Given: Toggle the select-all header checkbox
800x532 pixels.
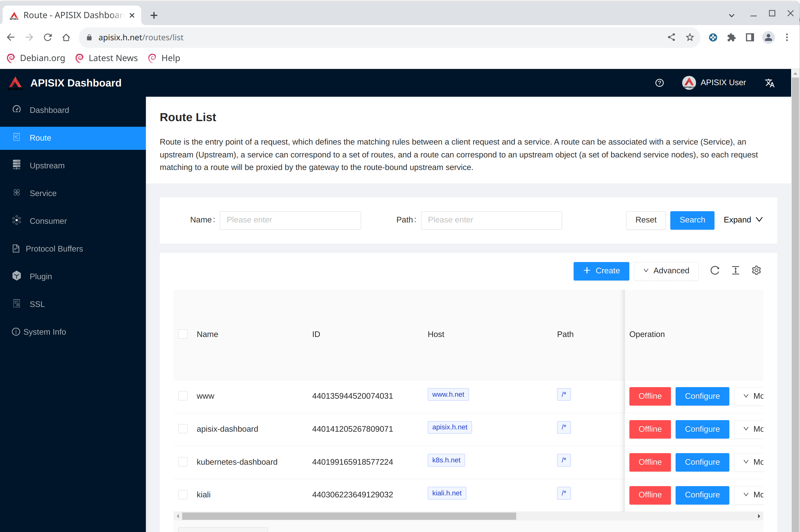Looking at the screenshot, I should [183, 334].
